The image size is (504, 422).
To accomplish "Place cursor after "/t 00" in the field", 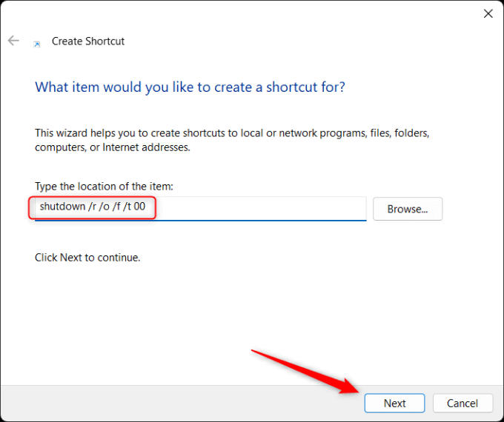I will pos(146,207).
